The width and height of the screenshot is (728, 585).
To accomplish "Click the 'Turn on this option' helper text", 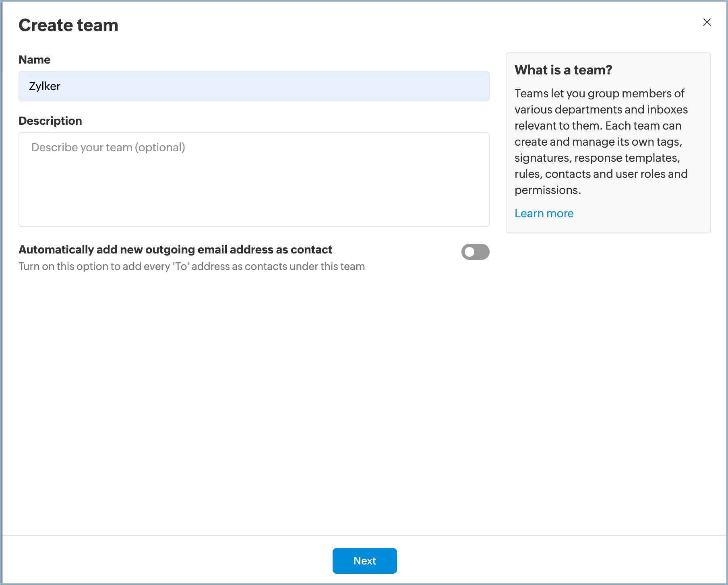I will click(x=192, y=266).
